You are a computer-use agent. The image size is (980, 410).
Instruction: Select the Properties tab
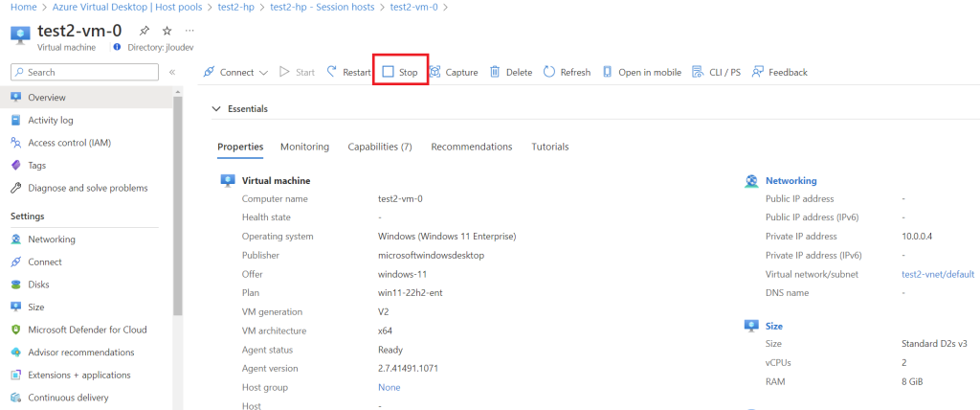[240, 147]
